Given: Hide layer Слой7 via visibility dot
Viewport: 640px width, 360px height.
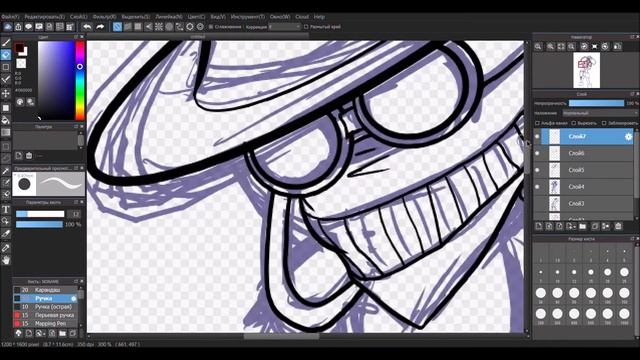Looking at the screenshot, I should (x=537, y=137).
